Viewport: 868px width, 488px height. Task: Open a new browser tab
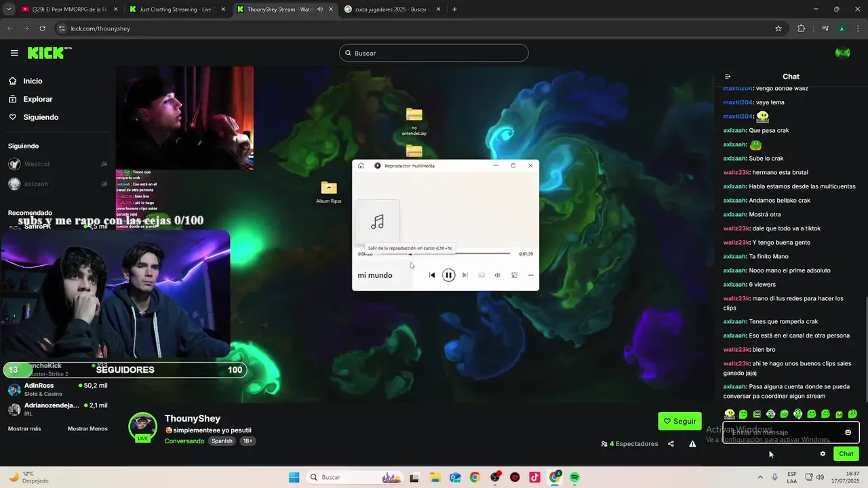pos(454,9)
